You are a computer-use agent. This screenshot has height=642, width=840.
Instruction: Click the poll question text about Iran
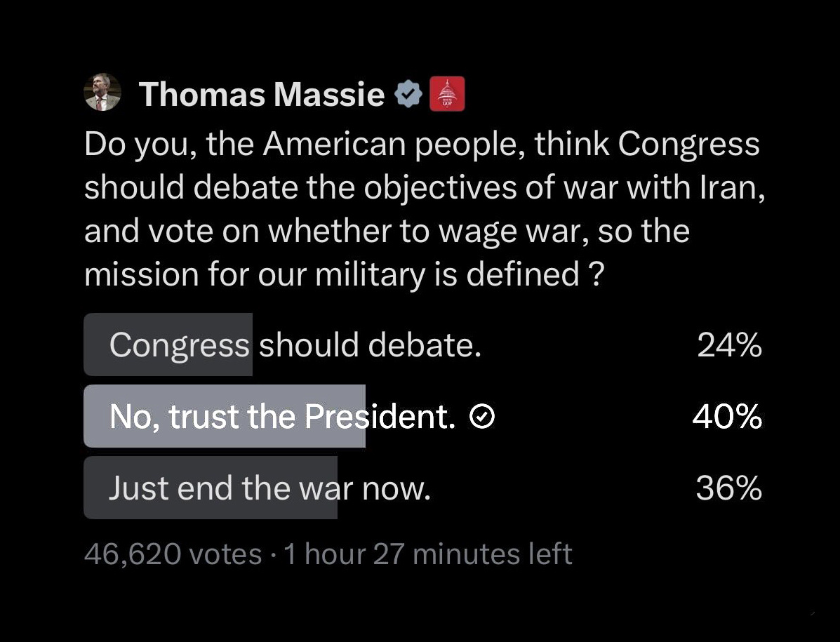[421, 209]
